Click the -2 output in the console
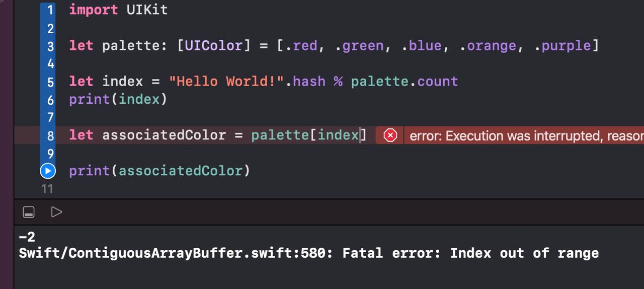This screenshot has width=644, height=289. point(27,237)
